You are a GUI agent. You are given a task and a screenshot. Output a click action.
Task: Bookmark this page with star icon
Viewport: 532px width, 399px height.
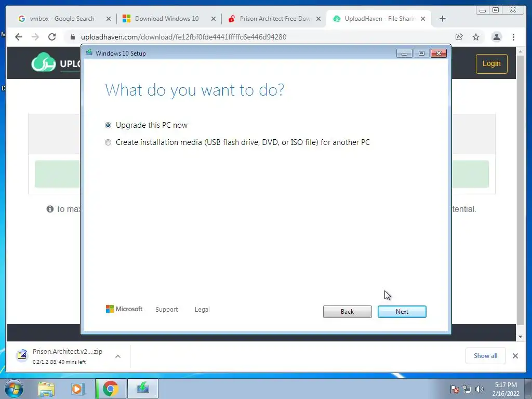coord(476,37)
